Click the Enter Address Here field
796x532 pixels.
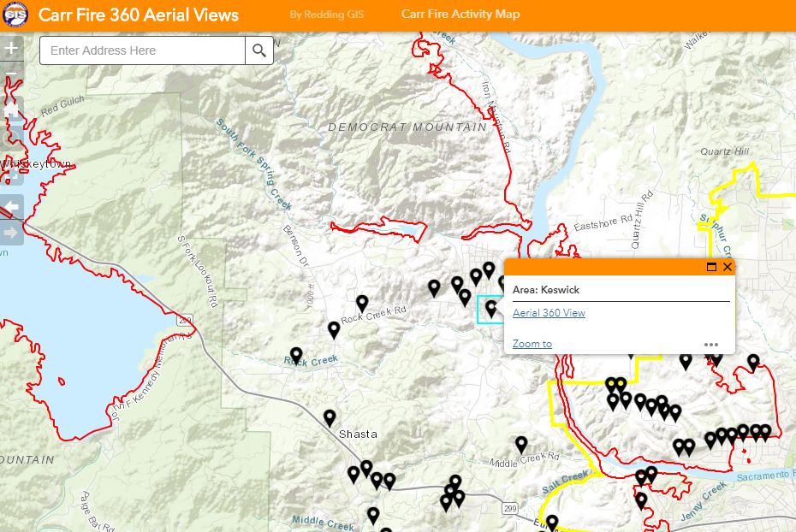coord(142,50)
